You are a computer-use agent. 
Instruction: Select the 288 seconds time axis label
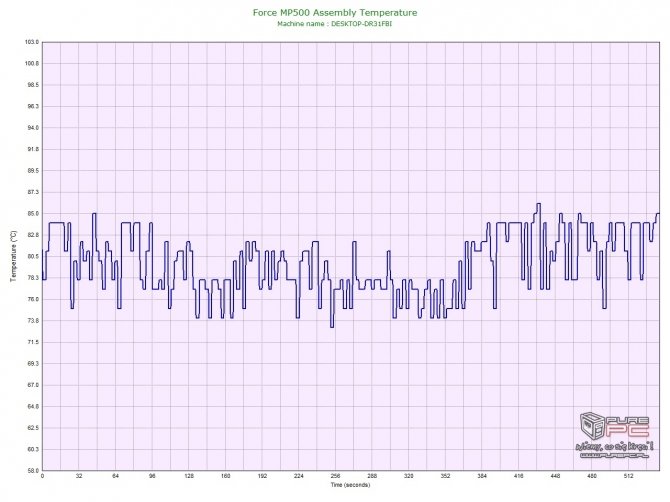click(372, 476)
